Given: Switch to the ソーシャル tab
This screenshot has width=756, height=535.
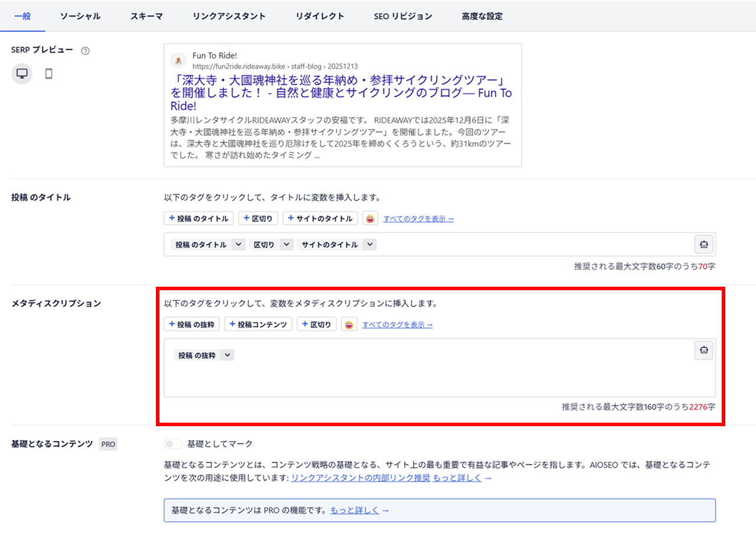Looking at the screenshot, I should pos(80,16).
